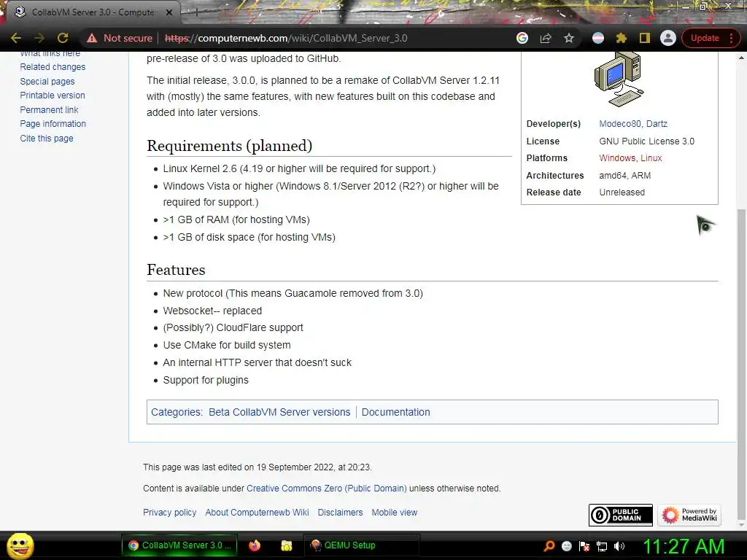Click the 'Support for plugins' list item

[206, 381]
